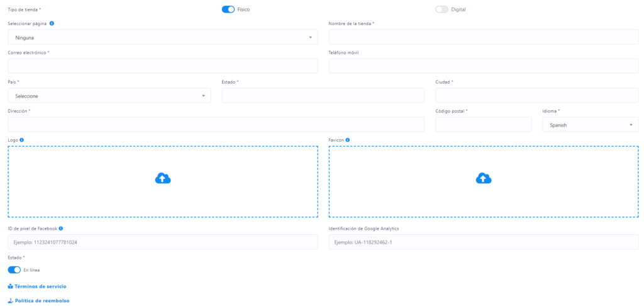Screen dimensions: 644x306
Task: Open the Idioma Spanish dropdown
Action: tap(590, 125)
